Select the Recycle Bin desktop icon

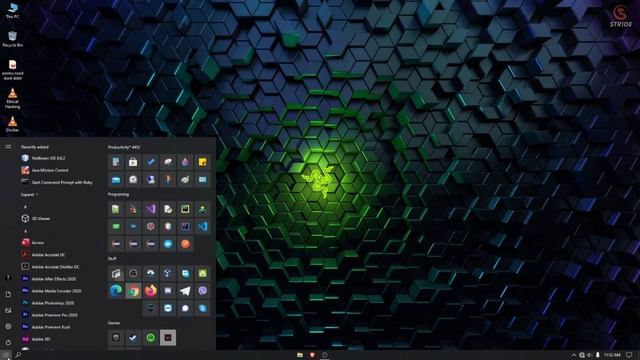tap(12, 39)
